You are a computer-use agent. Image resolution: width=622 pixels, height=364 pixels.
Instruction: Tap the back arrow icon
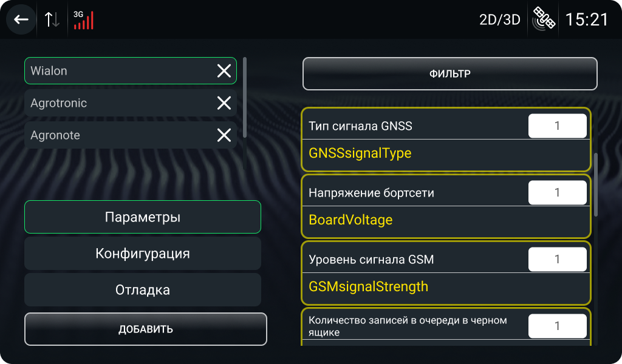(x=20, y=19)
